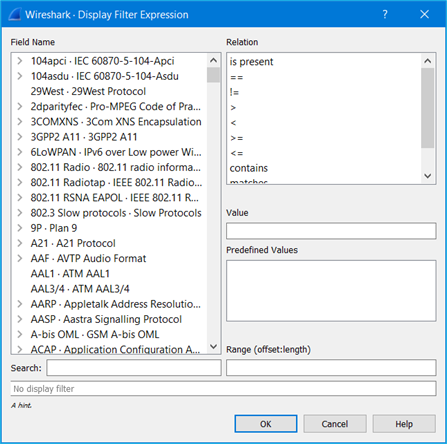
Task: Expand the 104apci protocol tree node
Action: (20, 61)
